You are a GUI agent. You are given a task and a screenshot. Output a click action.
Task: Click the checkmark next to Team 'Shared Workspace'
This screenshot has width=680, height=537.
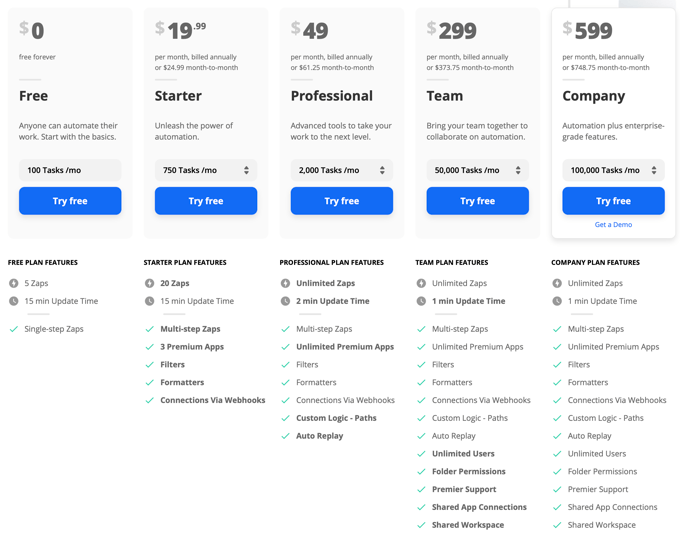421,525
